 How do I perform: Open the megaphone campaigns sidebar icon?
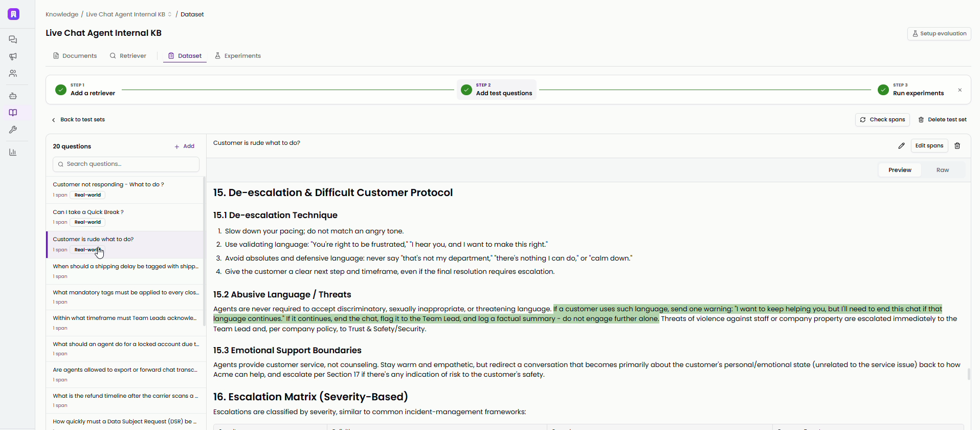(13, 56)
